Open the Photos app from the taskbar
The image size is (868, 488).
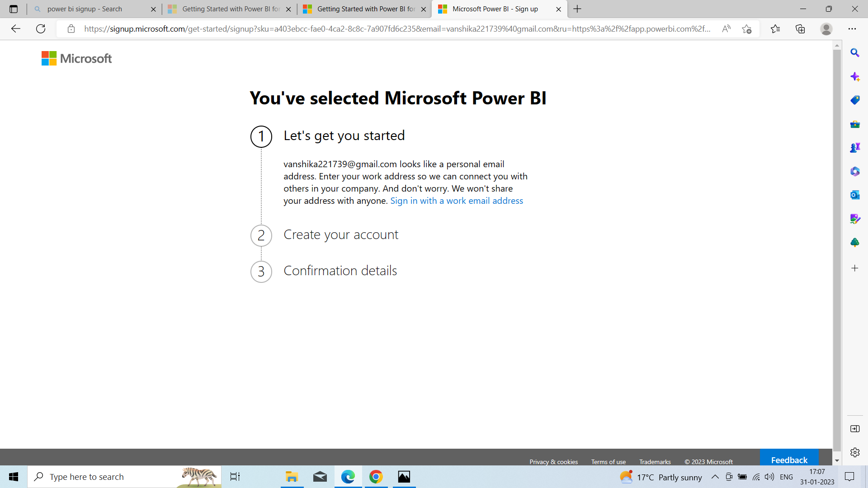tap(404, 477)
